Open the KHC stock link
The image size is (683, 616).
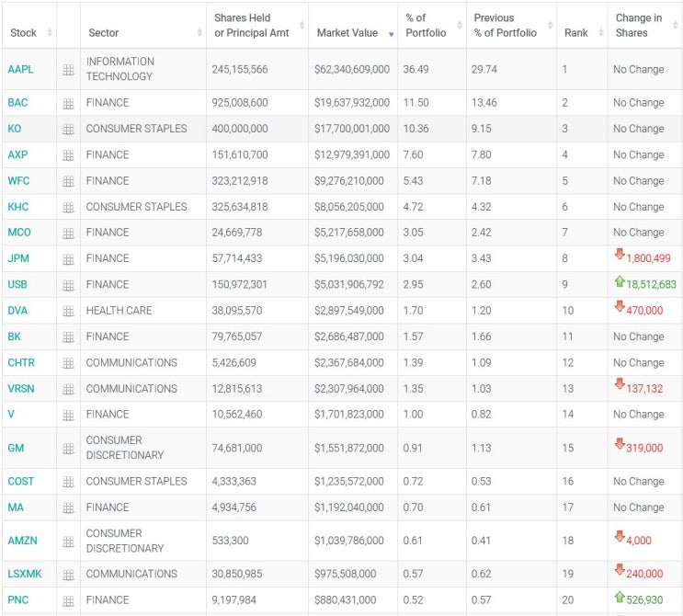pos(18,207)
